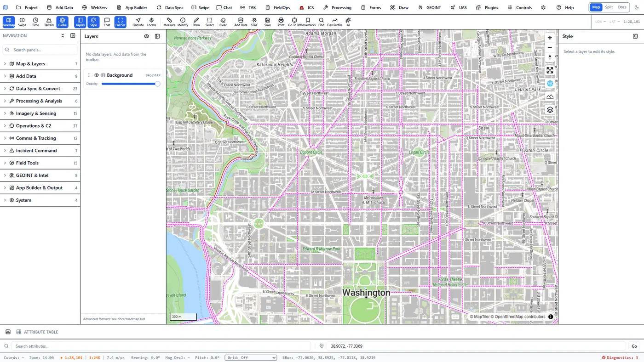
Task: Open the AI sparkle tool
Action: (x=348, y=22)
